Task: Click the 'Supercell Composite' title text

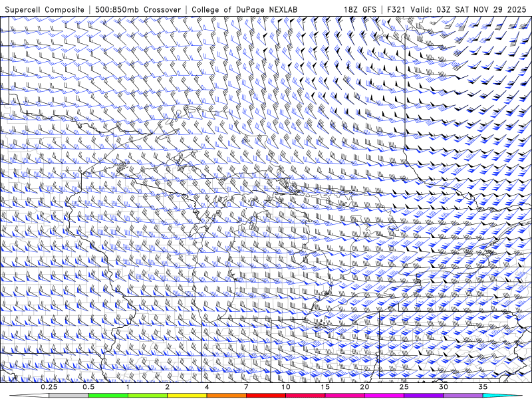Action: (x=45, y=10)
